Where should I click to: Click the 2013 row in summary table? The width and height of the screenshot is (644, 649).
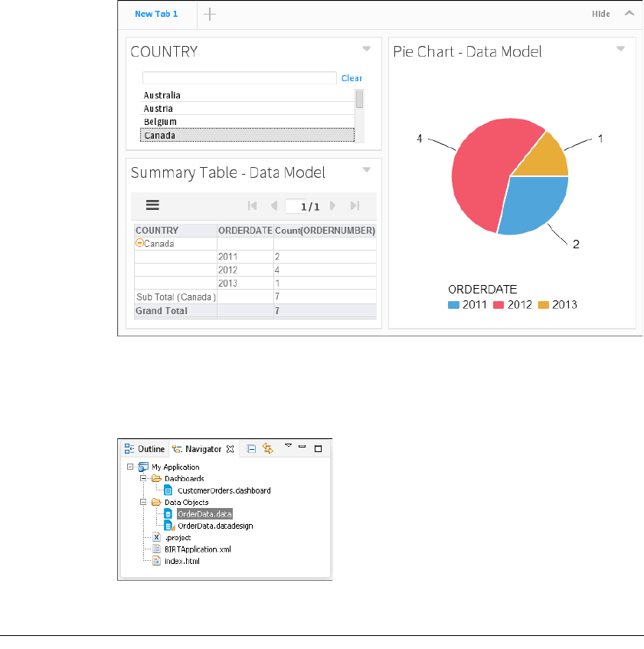click(255, 283)
